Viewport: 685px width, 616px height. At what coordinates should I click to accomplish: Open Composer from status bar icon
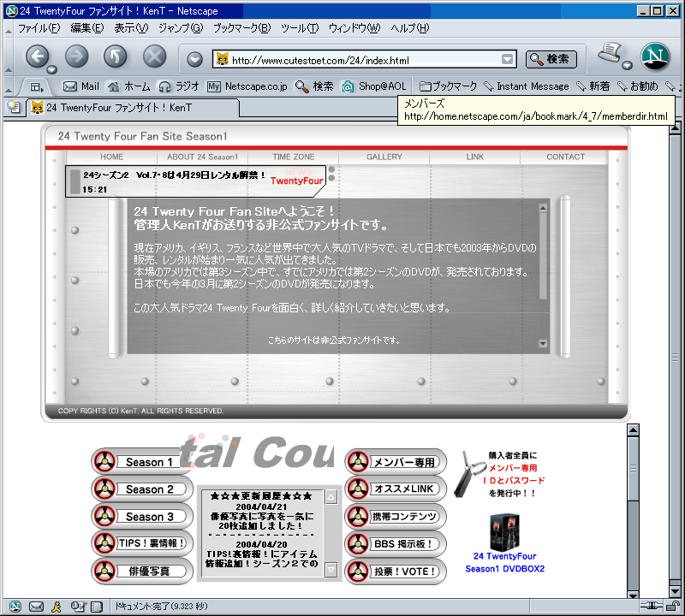(78, 606)
